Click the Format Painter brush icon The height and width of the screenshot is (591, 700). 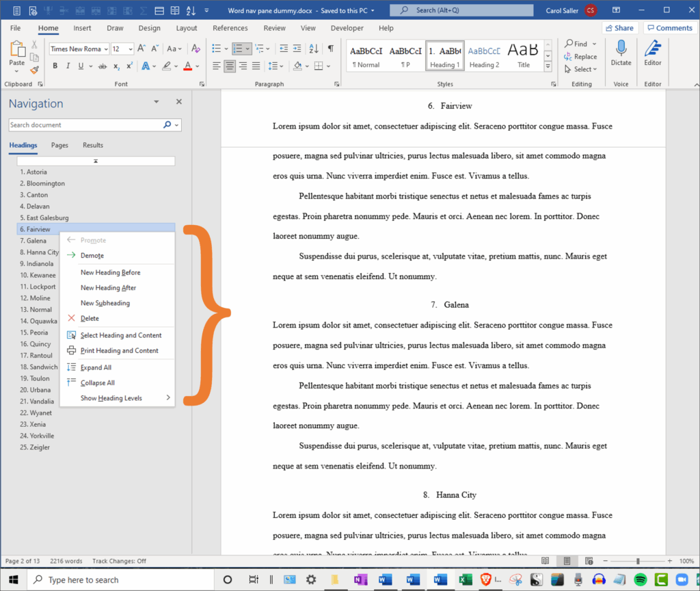[x=34, y=69]
